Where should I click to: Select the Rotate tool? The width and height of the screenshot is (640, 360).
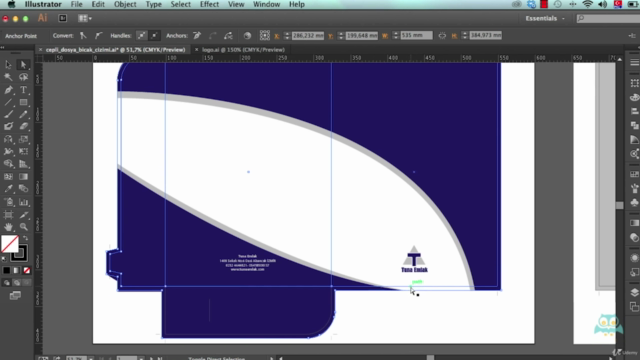[8, 140]
